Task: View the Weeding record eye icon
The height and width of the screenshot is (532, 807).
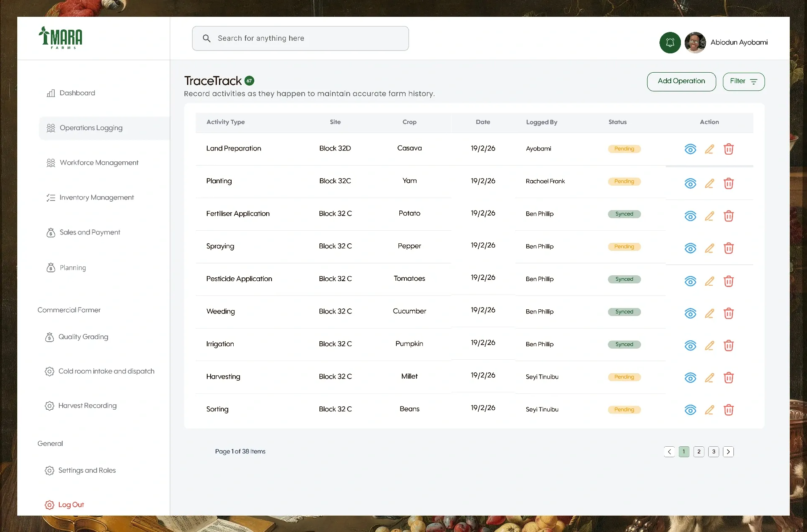Action: [690, 313]
